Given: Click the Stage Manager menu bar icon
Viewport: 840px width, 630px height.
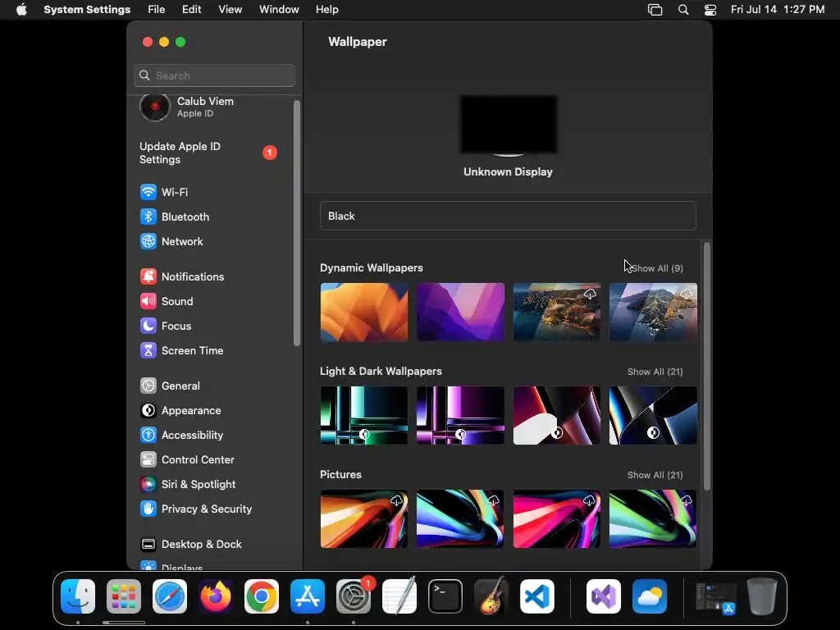Looking at the screenshot, I should coord(655,10).
